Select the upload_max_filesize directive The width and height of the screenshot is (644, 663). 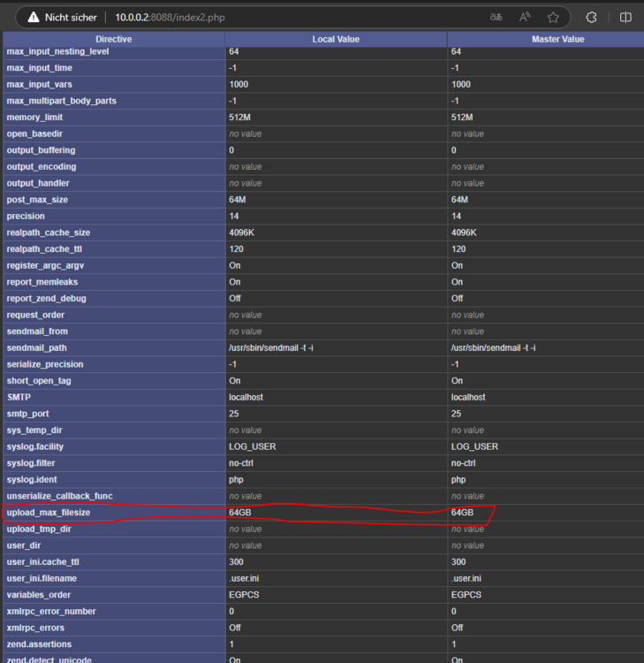49,513
